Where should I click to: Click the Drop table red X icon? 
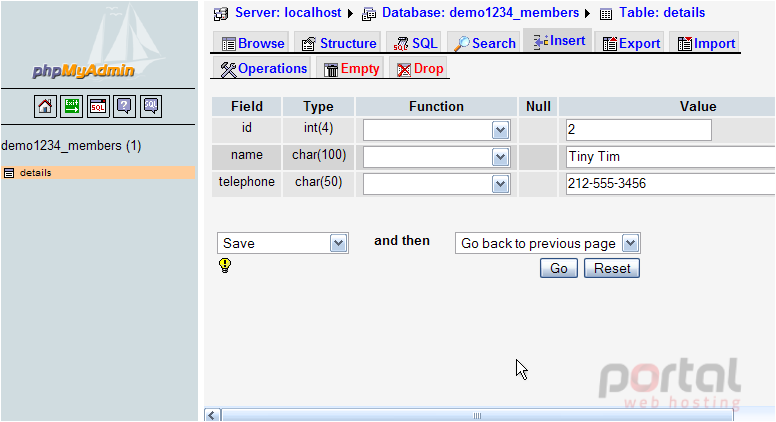coord(404,70)
